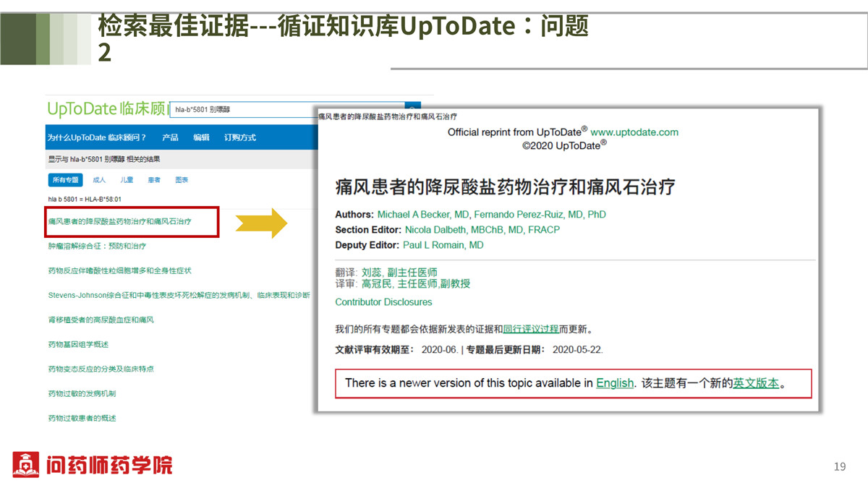Open result 痛风患者的降尿酸盐药物治疗和痛风石治疗

pyautogui.click(x=119, y=221)
